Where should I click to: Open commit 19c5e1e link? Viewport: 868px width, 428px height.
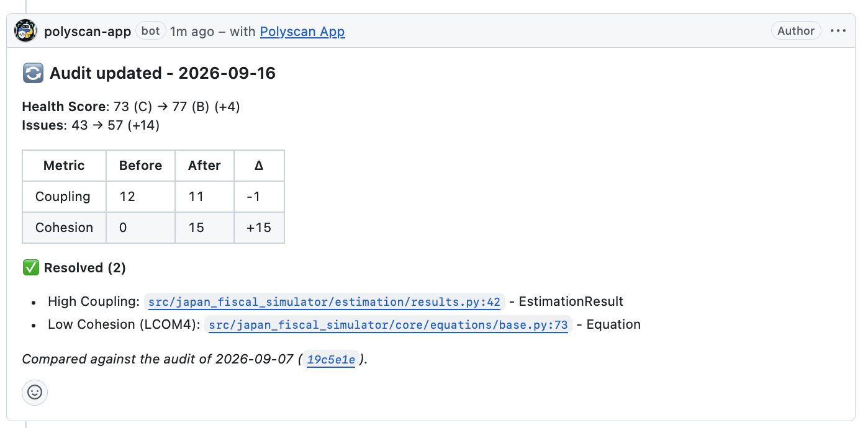[331, 360]
